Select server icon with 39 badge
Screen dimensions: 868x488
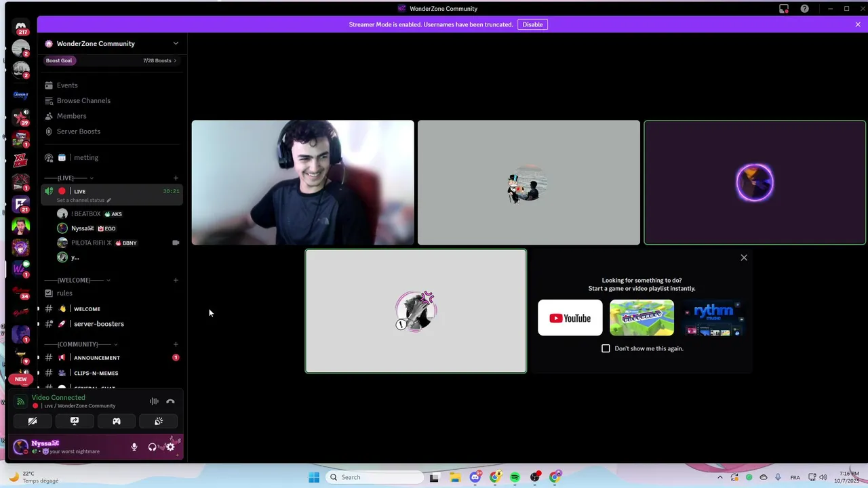click(x=21, y=117)
